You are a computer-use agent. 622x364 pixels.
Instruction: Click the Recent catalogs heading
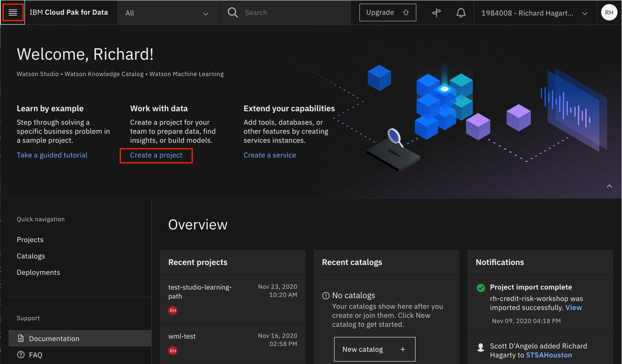(x=352, y=262)
